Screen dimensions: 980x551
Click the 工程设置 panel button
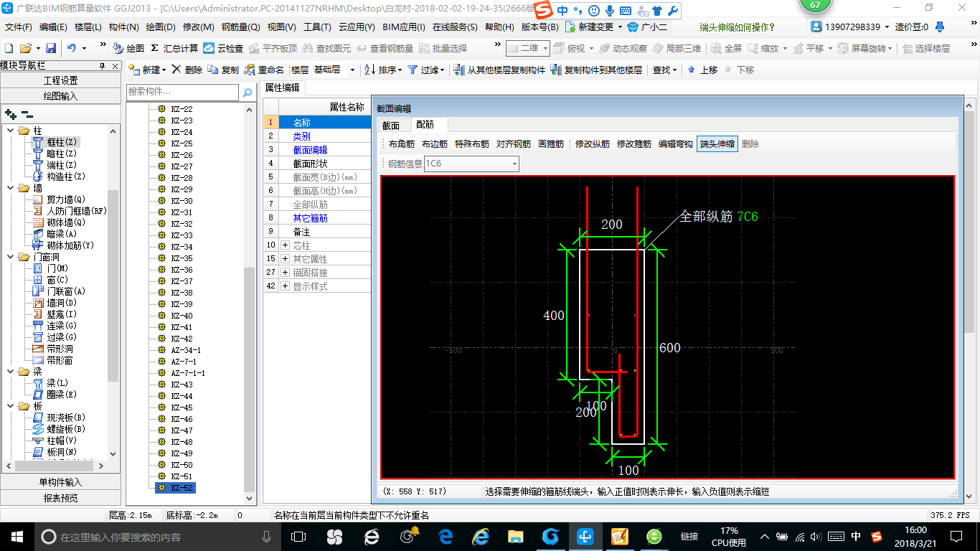[x=60, y=80]
